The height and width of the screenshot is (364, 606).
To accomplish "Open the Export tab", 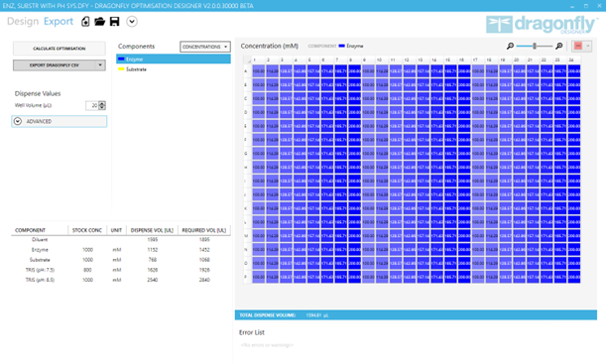I will coord(59,21).
